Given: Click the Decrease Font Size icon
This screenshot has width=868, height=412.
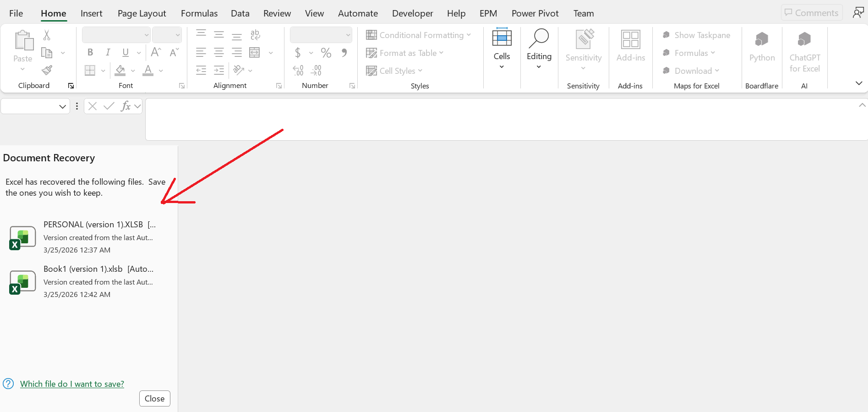Looking at the screenshot, I should pos(174,52).
